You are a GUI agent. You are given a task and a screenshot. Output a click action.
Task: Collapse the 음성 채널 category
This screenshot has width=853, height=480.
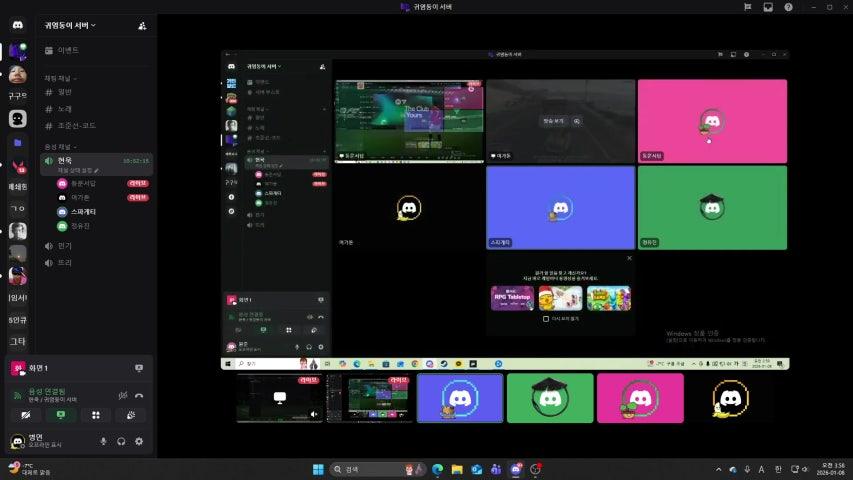tap(61, 146)
